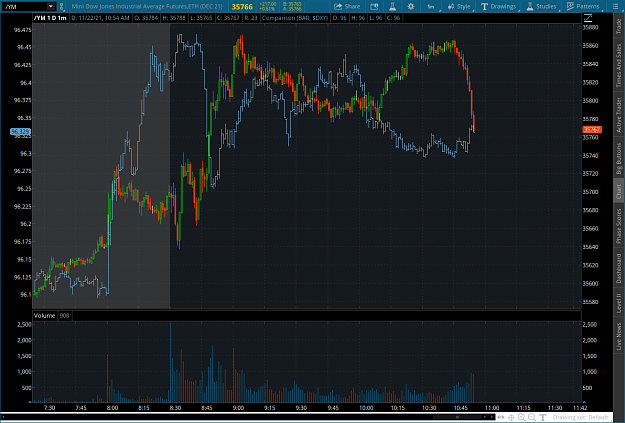Click the Volume study label

44,316
